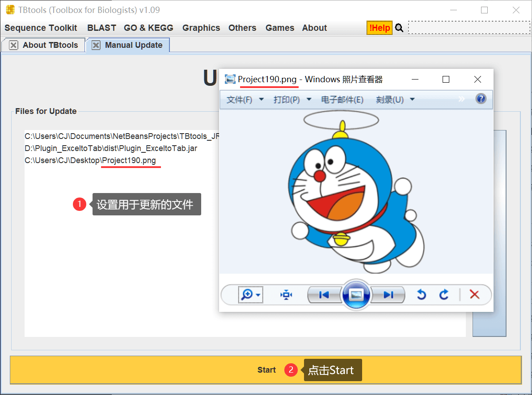Open the Games menu
532x395 pixels.
279,28
